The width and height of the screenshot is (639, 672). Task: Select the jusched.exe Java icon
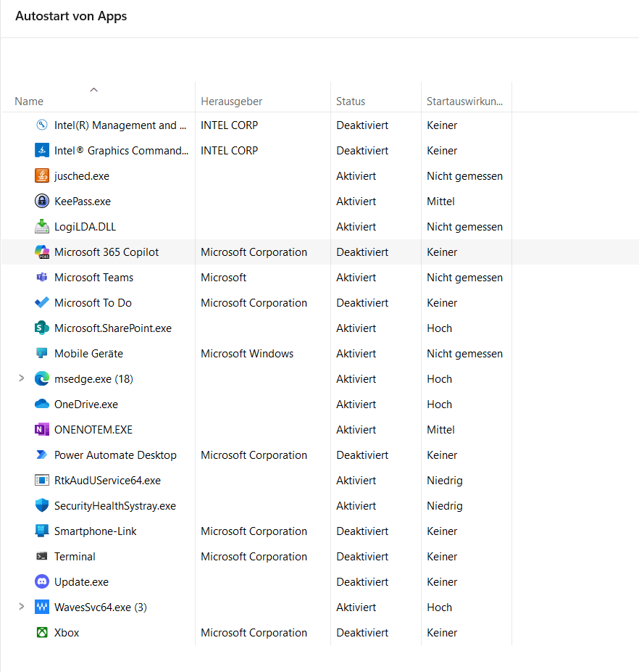(x=41, y=175)
